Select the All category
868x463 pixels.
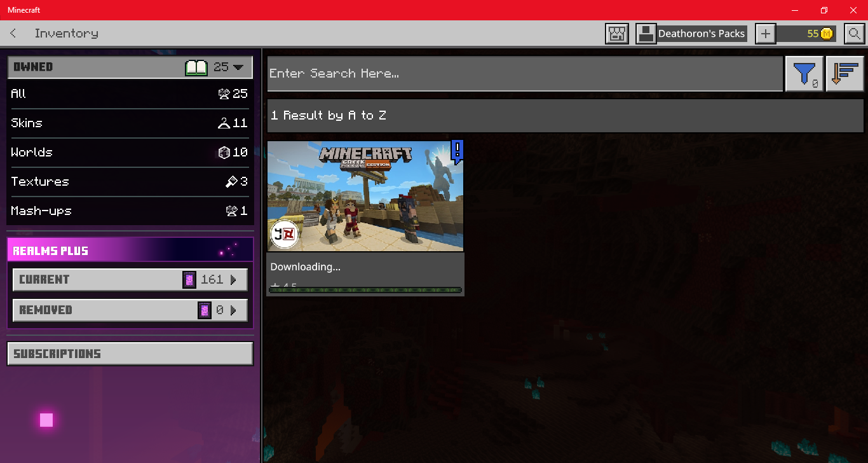point(130,93)
